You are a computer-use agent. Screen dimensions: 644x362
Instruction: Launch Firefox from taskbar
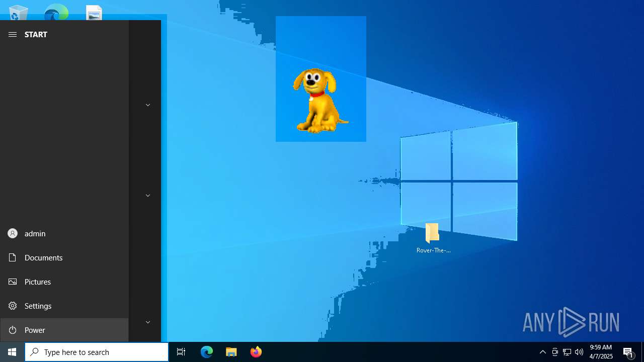tap(256, 352)
